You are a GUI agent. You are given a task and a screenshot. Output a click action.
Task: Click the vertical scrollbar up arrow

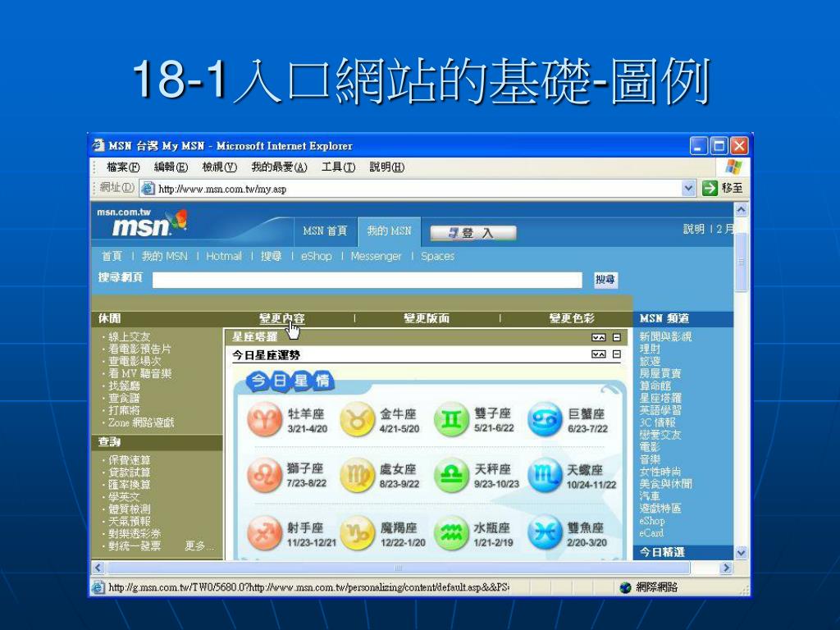coord(741,209)
